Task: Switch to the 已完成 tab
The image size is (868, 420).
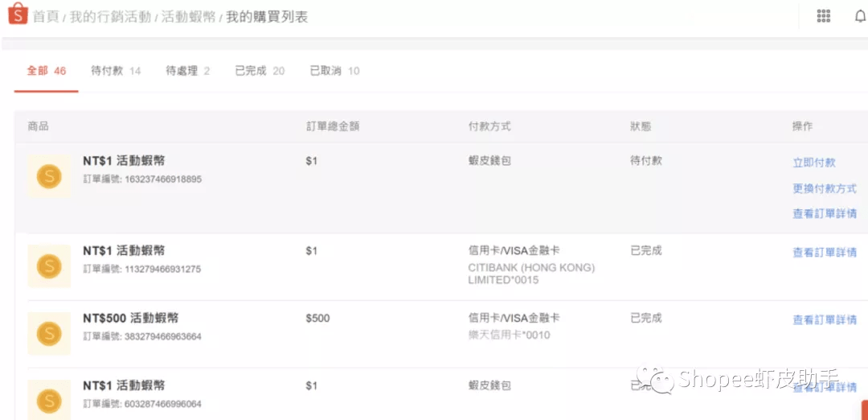Action: tap(260, 71)
